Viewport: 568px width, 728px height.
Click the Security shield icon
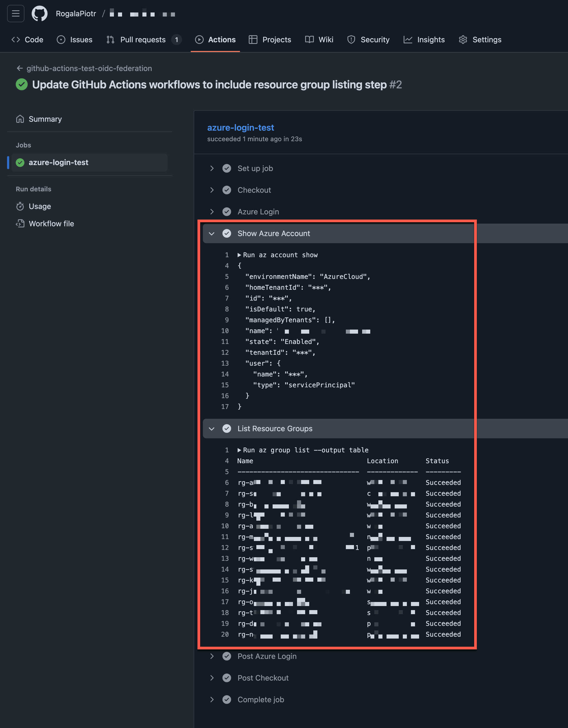pos(351,40)
